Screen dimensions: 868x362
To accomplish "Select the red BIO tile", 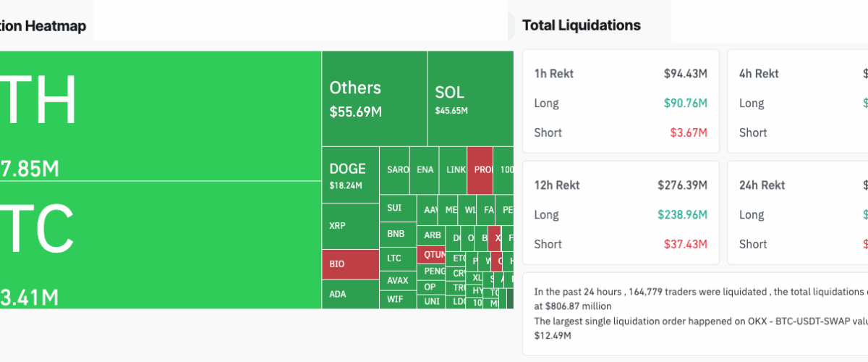I will 349,264.
